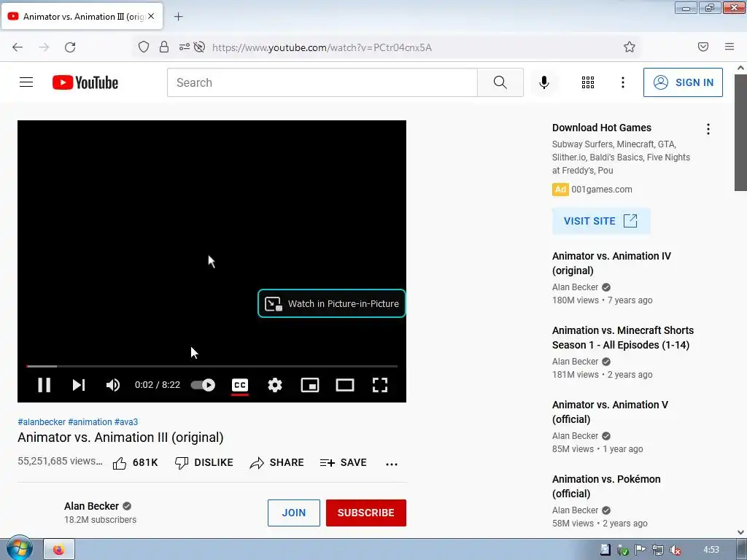Viewport: 747px width, 560px height.
Task: Open the Windows Start menu
Action: 19,548
